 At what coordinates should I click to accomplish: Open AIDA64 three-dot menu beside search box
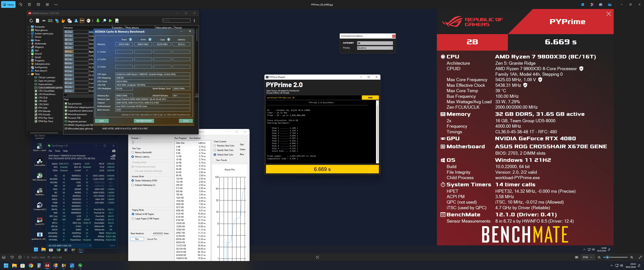click(194, 21)
